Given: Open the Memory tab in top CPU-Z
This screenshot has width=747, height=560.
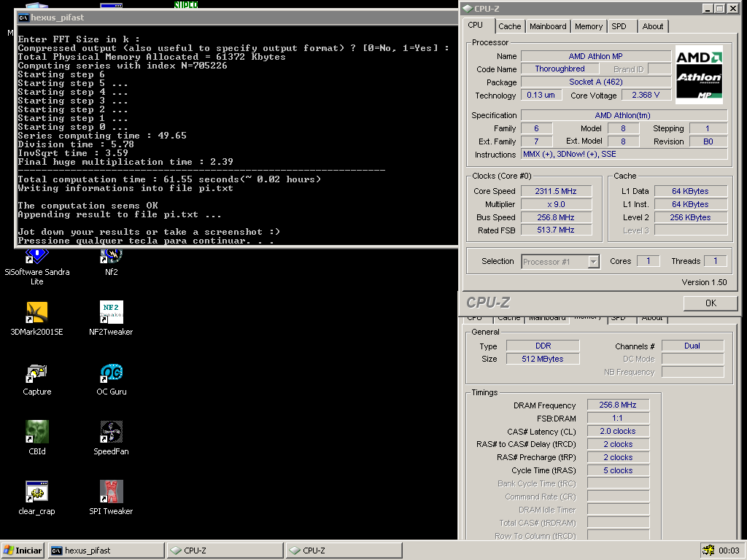Looking at the screenshot, I should [589, 26].
